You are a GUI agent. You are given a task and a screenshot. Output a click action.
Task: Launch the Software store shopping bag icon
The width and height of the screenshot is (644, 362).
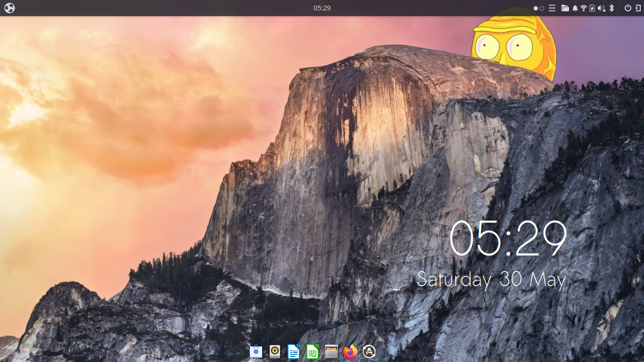(256, 352)
